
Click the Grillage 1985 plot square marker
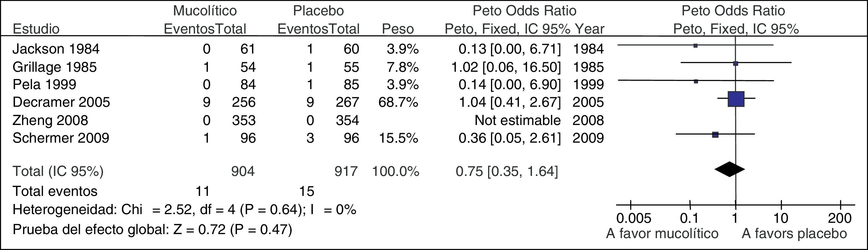(735, 63)
